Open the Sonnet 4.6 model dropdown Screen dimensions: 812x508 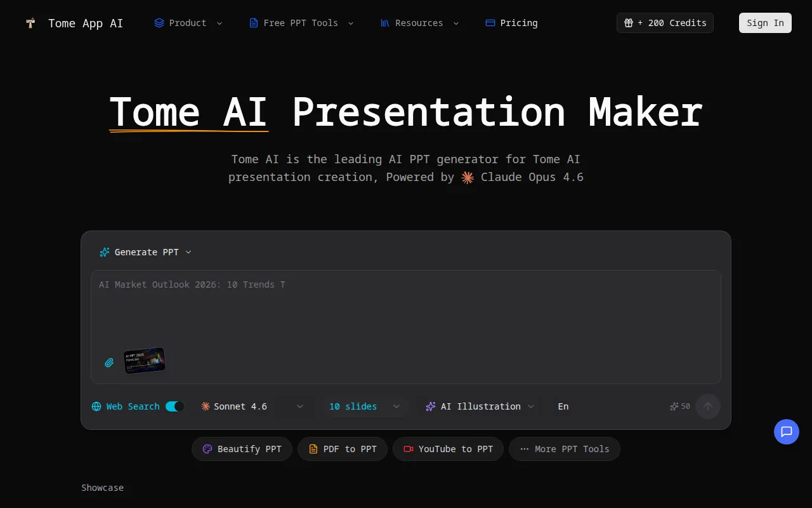[x=300, y=406]
